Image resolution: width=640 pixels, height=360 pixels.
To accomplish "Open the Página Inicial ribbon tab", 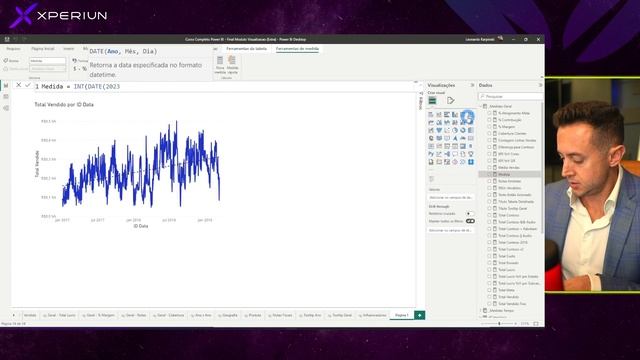I will [x=43, y=49].
